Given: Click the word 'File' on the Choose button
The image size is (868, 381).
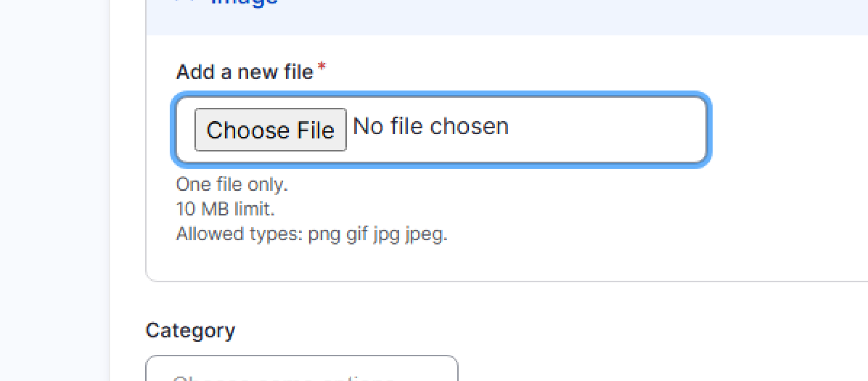Looking at the screenshot, I should point(315,130).
